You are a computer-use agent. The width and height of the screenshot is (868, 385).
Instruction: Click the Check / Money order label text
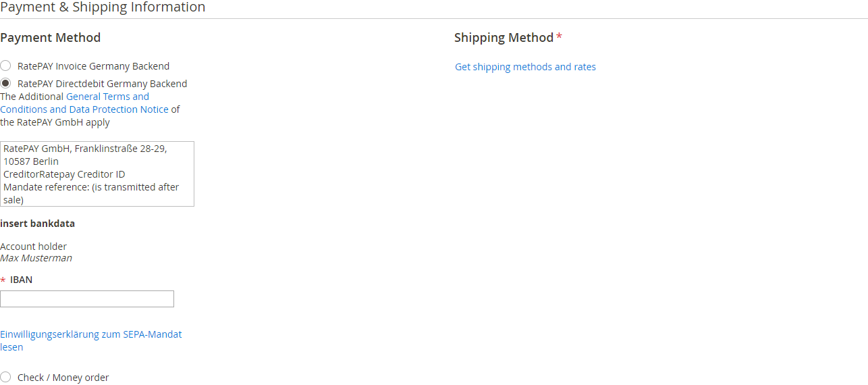point(63,378)
